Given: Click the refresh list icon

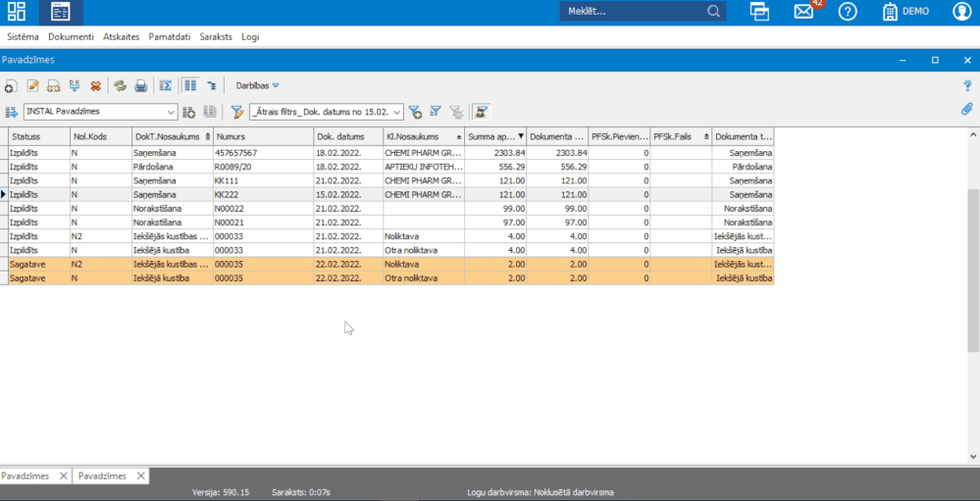Looking at the screenshot, I should pos(120,86).
